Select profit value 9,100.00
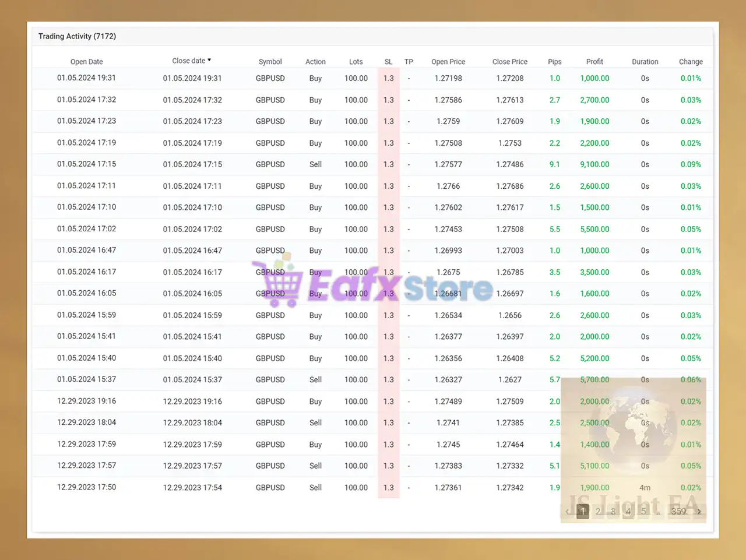Viewport: 746px width, 560px height. point(594,164)
